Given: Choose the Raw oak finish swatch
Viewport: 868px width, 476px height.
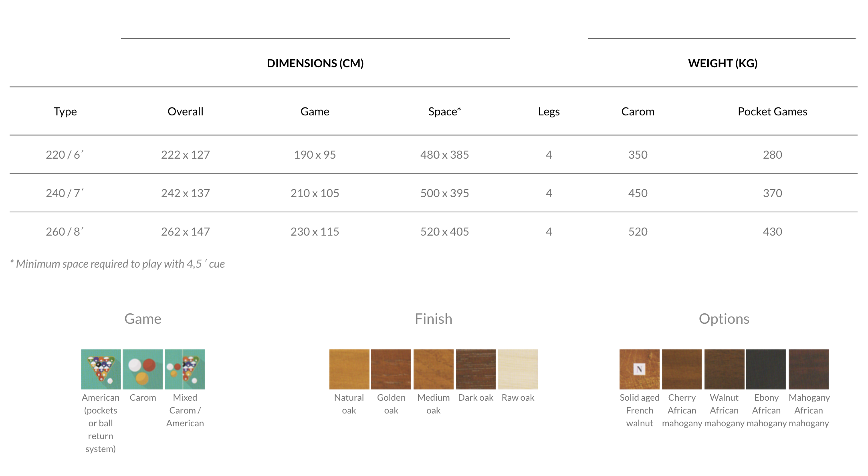Looking at the screenshot, I should tap(518, 369).
